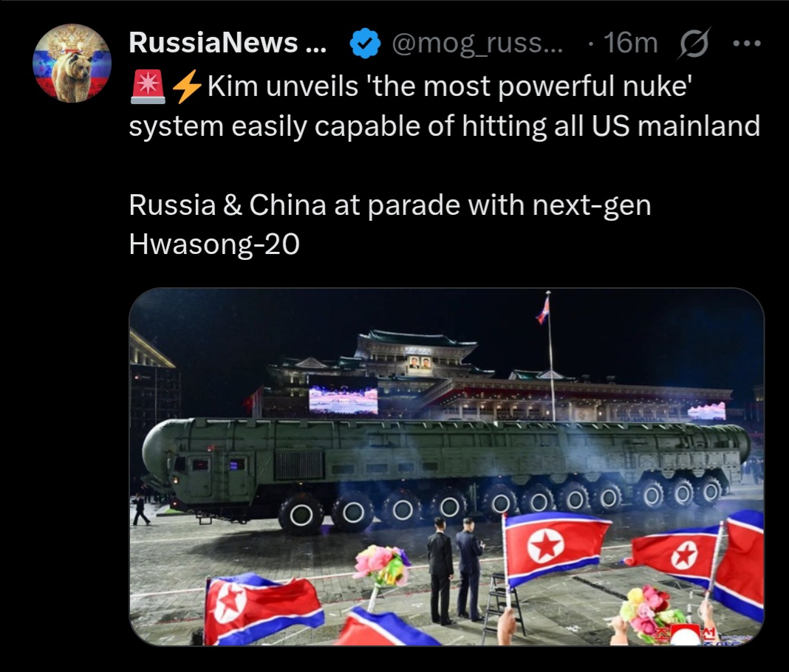Open the three-dot more options menu
This screenshot has width=789, height=672.
click(x=747, y=44)
